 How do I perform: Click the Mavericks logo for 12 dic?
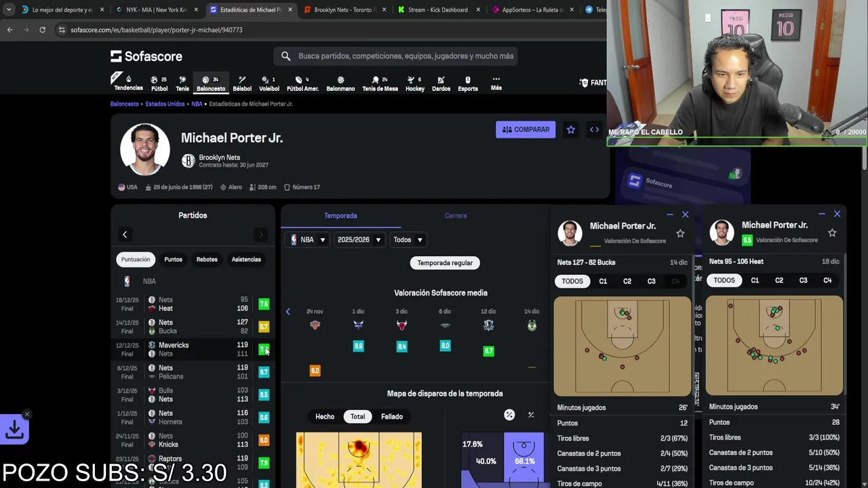[488, 325]
